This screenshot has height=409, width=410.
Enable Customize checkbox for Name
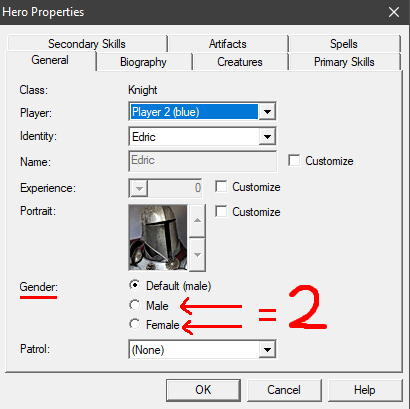click(295, 161)
